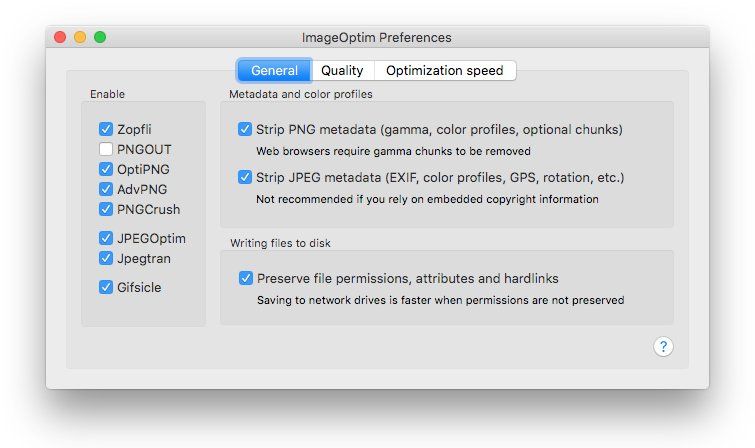Click the ImageOptim Preferences title bar
The image size is (755, 448).
click(x=377, y=37)
